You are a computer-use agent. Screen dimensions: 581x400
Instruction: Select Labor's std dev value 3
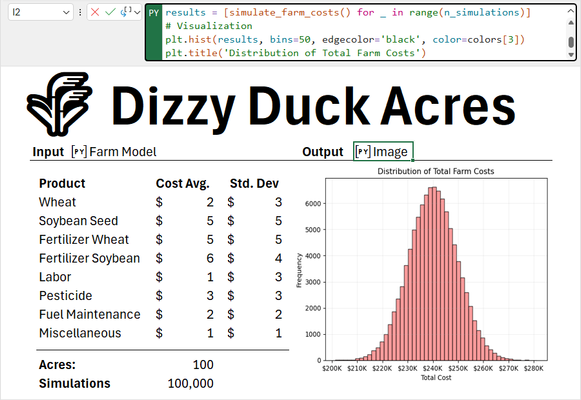pyautogui.click(x=279, y=277)
